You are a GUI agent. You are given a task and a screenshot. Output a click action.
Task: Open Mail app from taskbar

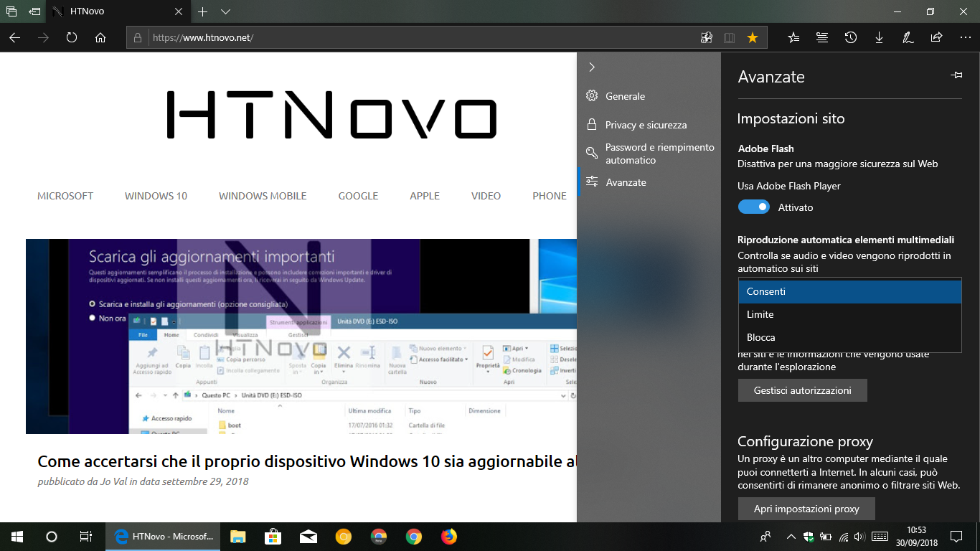pos(308,536)
